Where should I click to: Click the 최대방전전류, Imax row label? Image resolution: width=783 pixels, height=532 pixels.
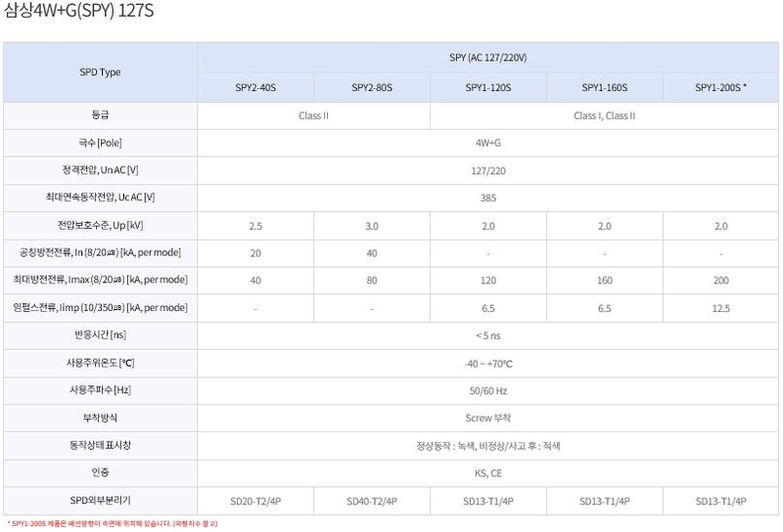coord(101,280)
